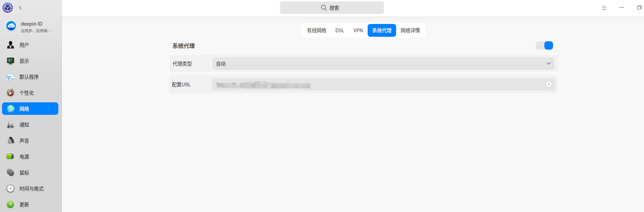Viewport: 644px width, 212px height.
Task: Switch to the 有线网络 tab
Action: click(x=317, y=31)
